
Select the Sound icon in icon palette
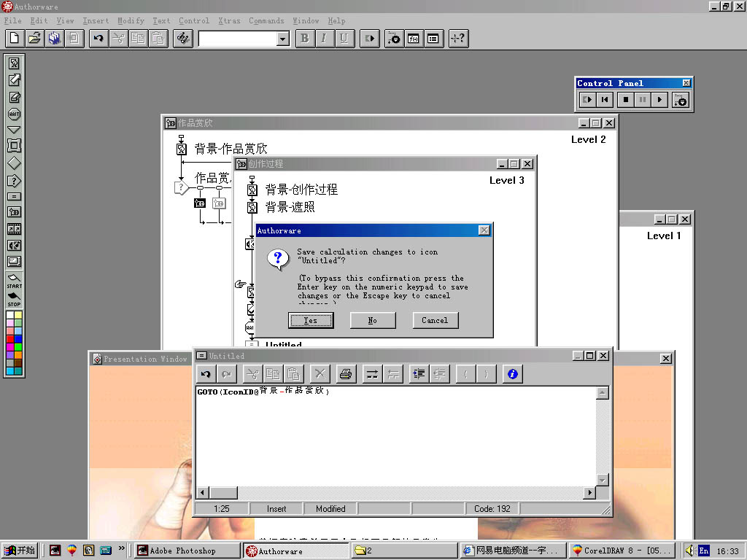tap(15, 246)
